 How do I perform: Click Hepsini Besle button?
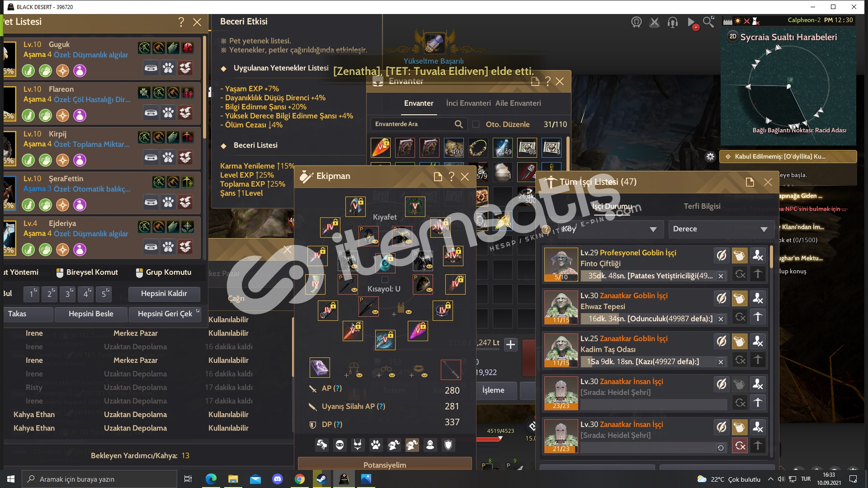(91, 314)
